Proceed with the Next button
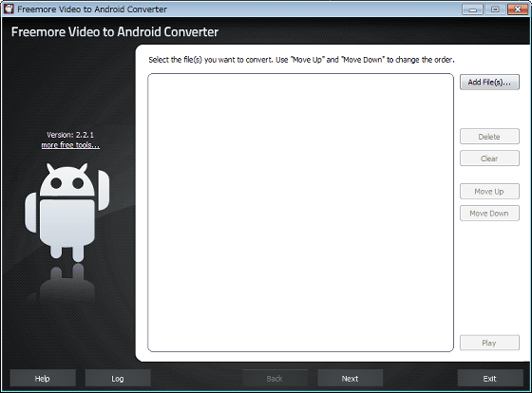532x393 pixels. pos(351,378)
